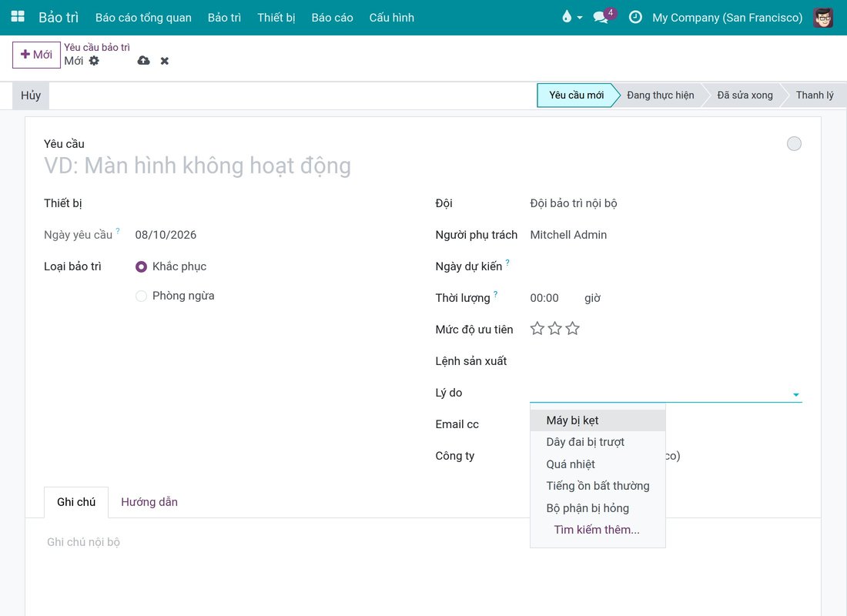Pick Tiếng ồn bất thường option
Screen dimensions: 847x616
[598, 486]
